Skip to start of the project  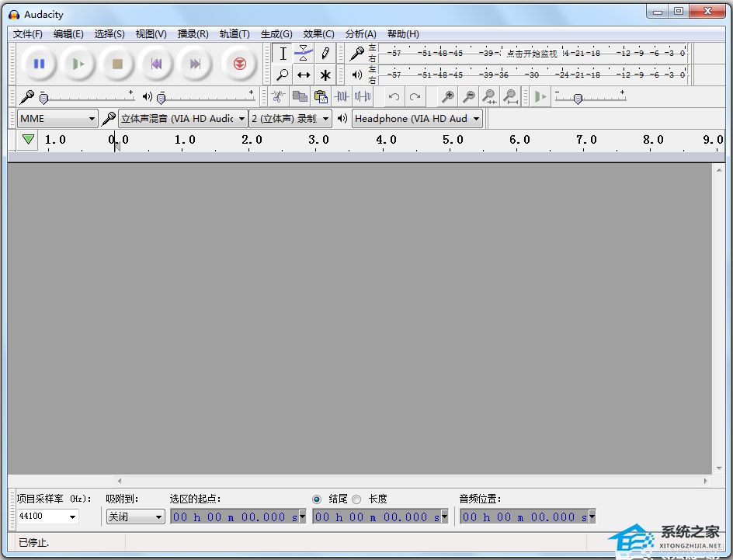(157, 64)
